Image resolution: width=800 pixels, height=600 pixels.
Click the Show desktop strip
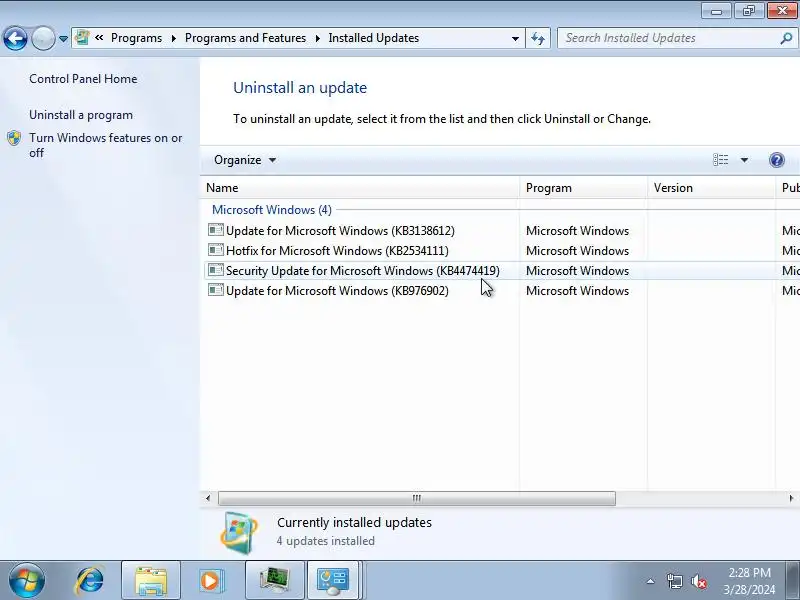[793, 580]
